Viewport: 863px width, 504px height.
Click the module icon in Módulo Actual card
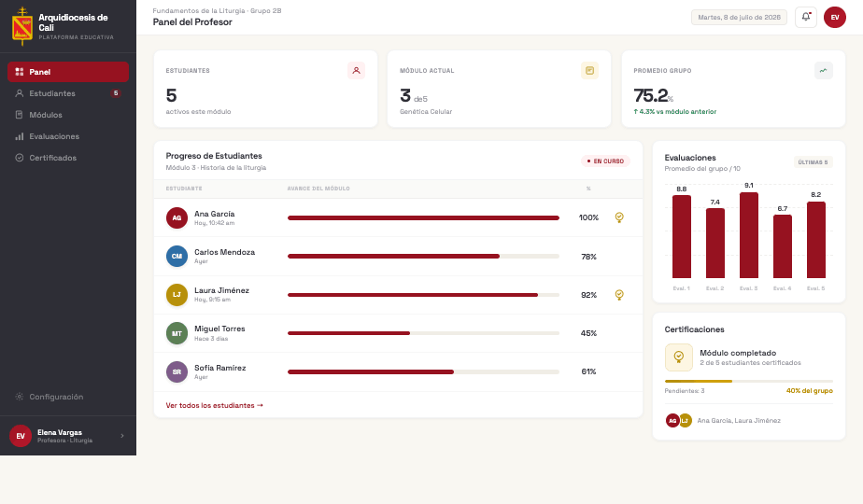click(x=589, y=70)
